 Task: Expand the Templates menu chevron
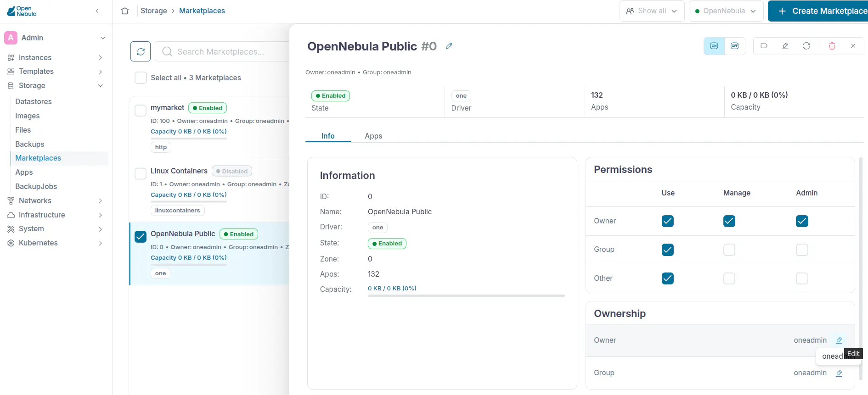click(101, 72)
